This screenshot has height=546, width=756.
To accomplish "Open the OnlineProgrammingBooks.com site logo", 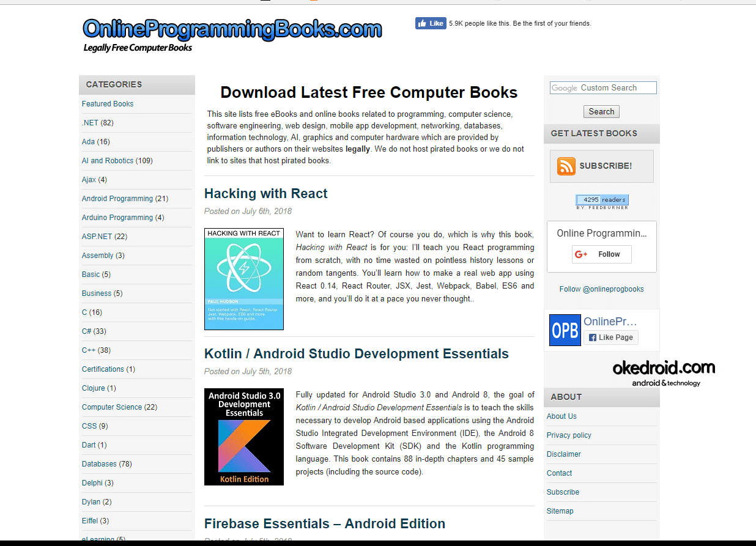I will coord(232,29).
